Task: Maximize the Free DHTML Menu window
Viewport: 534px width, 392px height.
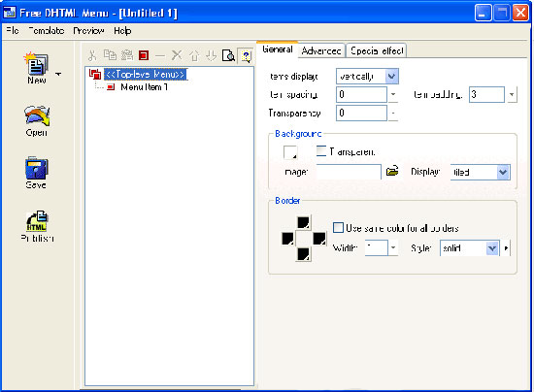Action: (x=501, y=13)
